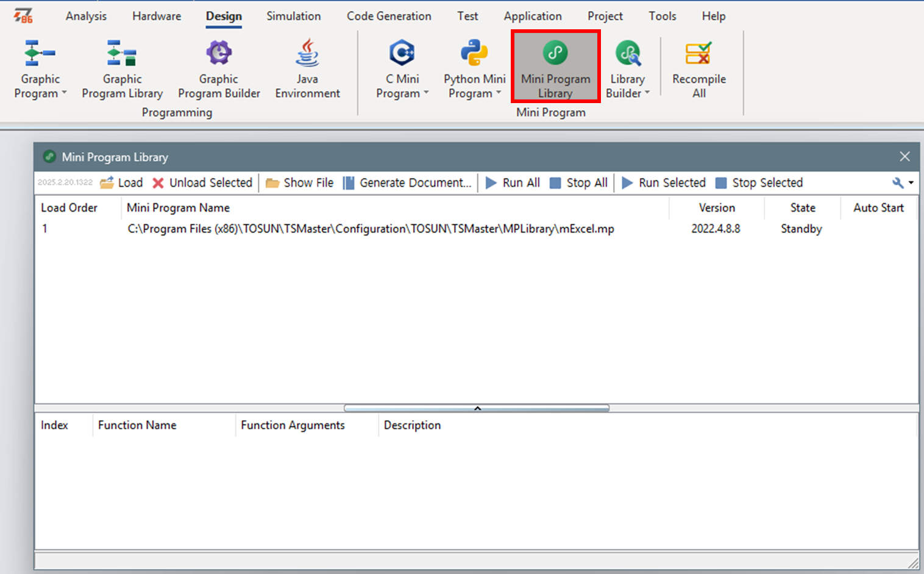Viewport: 924px width, 574px height.
Task: Click Unload Selected
Action: [x=202, y=182]
